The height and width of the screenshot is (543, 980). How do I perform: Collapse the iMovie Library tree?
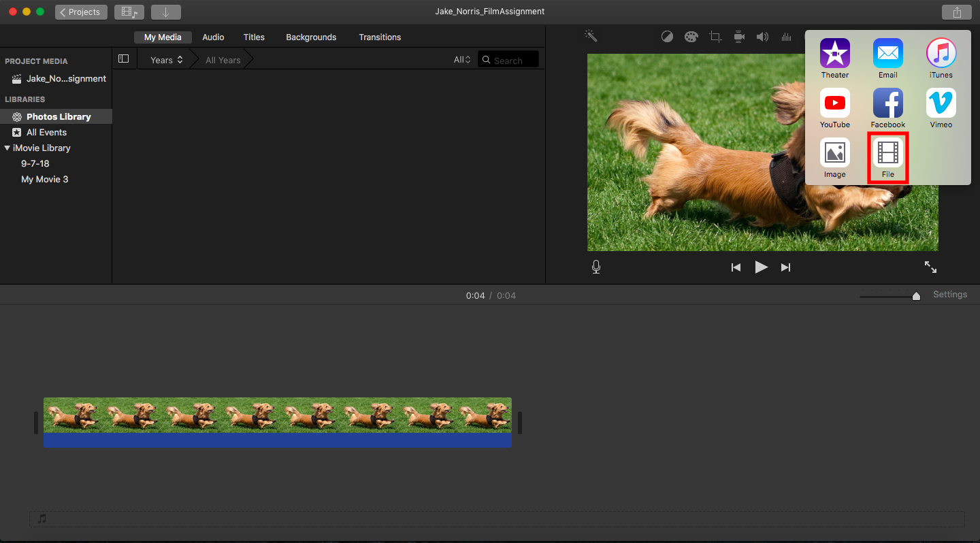pos(7,148)
